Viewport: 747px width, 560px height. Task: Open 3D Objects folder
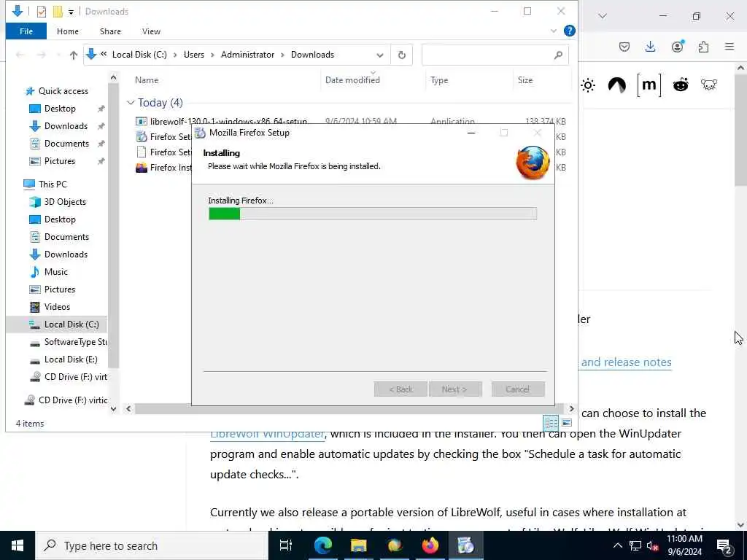[x=65, y=202]
